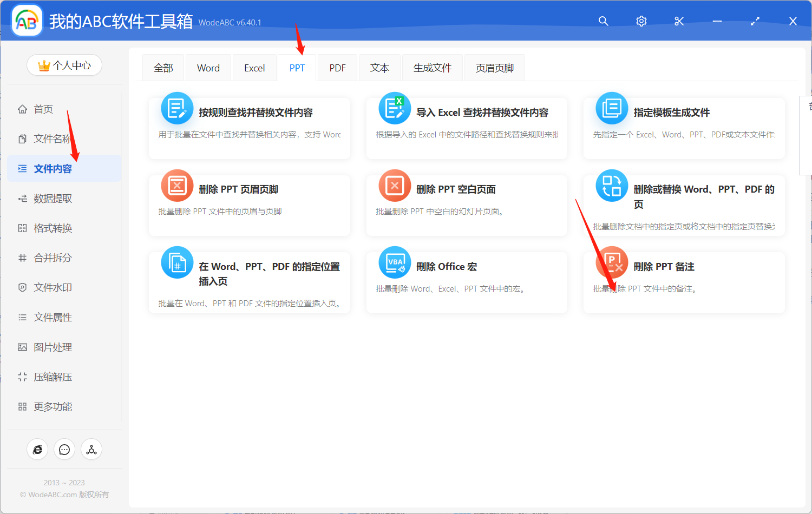812x514 pixels.
Task: Open the chat feedback bubble icon
Action: [x=64, y=449]
